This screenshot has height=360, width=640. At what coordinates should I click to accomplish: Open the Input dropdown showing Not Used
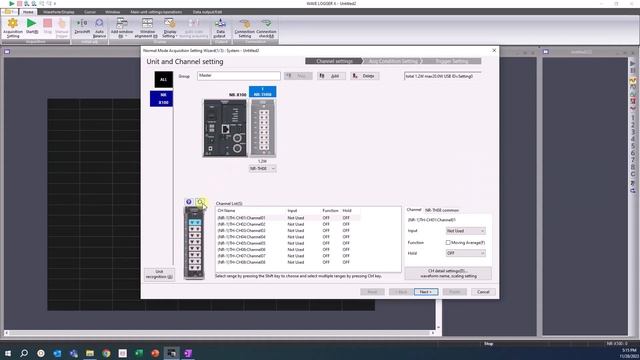[465, 231]
